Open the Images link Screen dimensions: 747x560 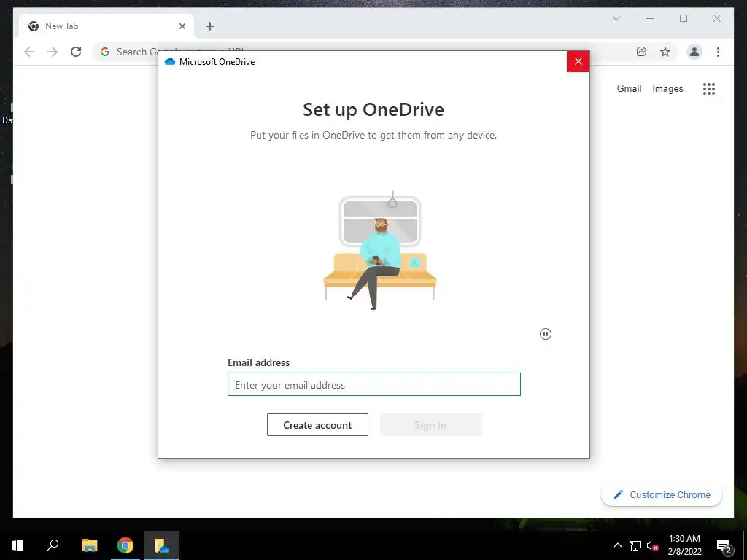click(x=667, y=88)
